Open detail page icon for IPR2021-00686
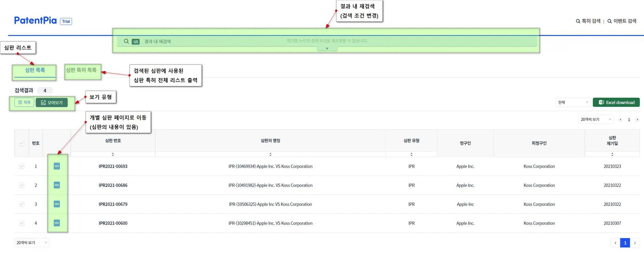The width and height of the screenshot is (644, 253). (57, 185)
